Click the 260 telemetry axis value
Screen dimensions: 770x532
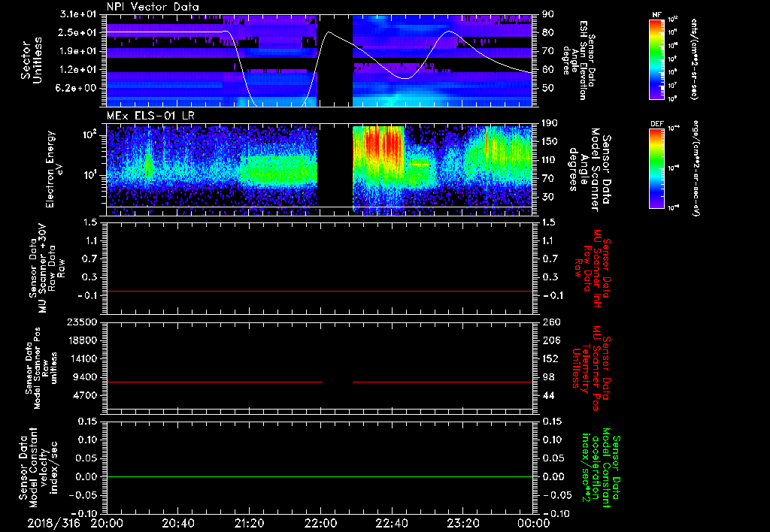[550, 322]
